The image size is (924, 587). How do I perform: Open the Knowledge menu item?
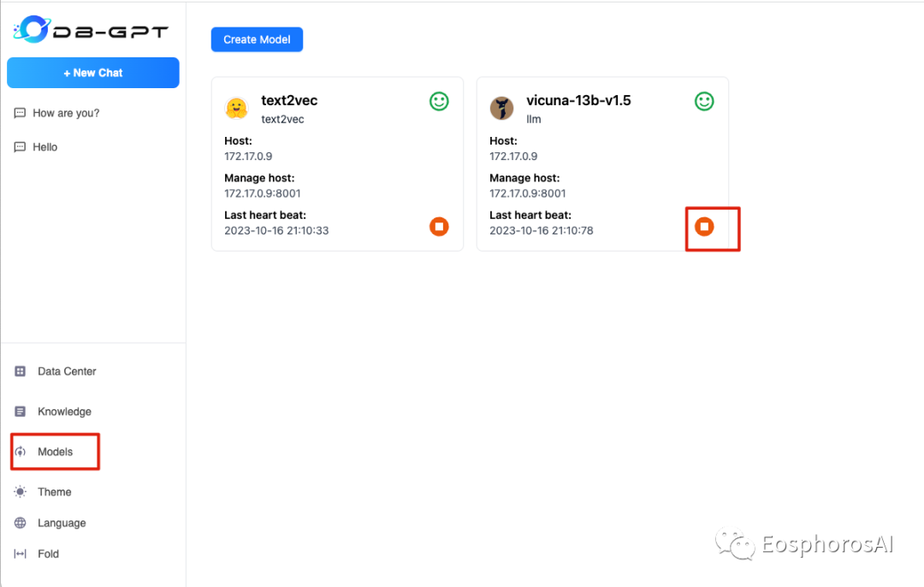64,412
